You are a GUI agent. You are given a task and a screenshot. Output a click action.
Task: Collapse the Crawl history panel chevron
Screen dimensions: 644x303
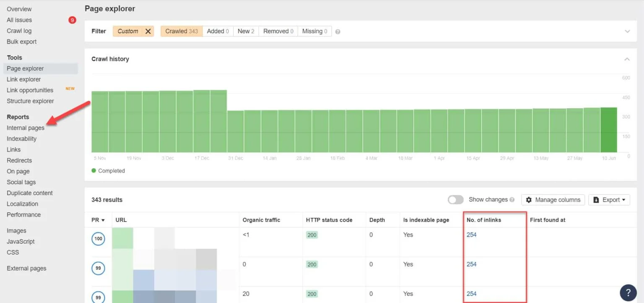click(x=627, y=59)
